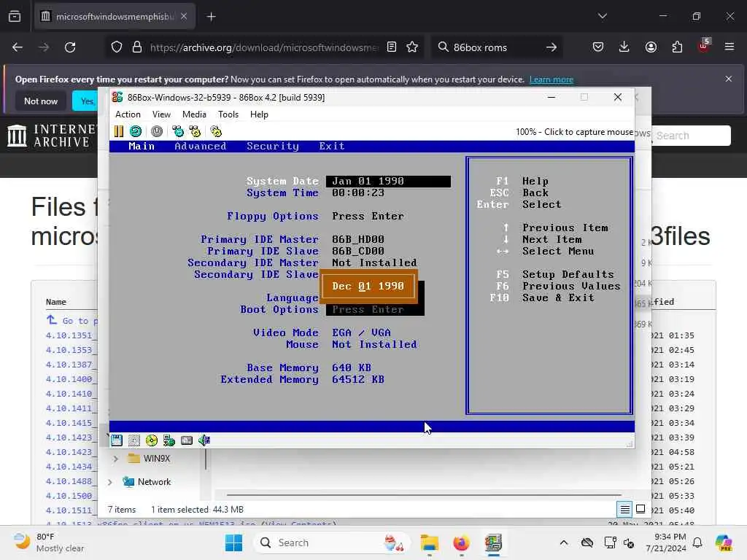Open Firefox downloads panel

pos(624,47)
